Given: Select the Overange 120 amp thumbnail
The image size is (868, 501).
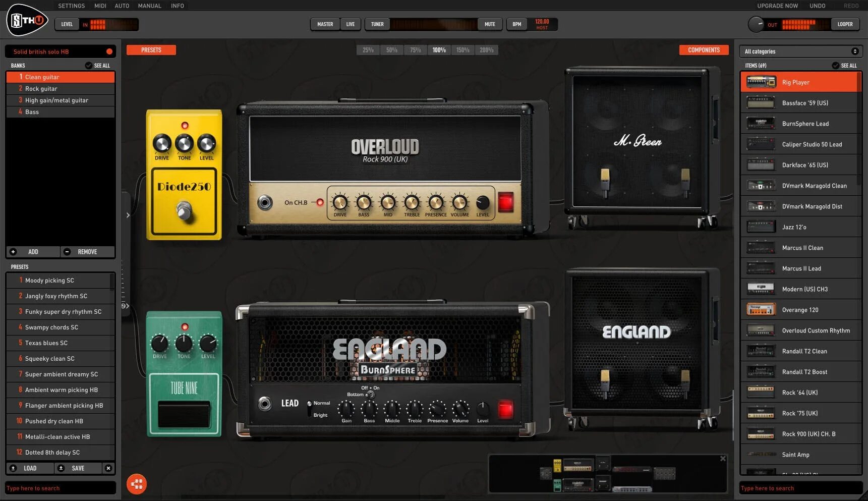Looking at the screenshot, I should pyautogui.click(x=761, y=310).
